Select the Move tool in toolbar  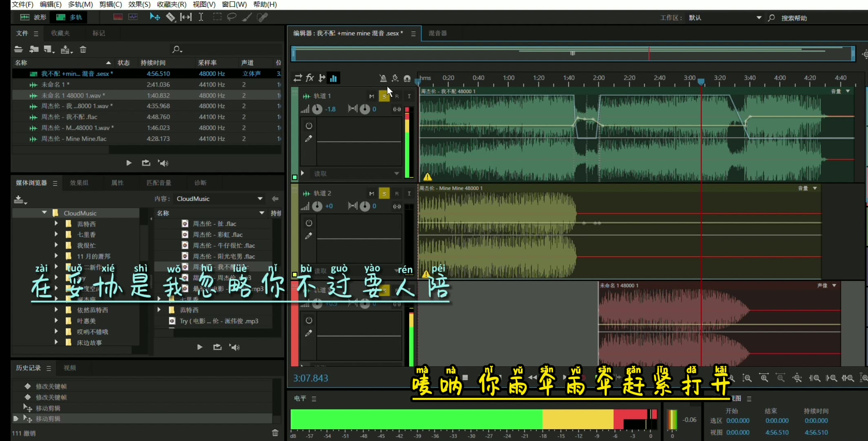(155, 17)
